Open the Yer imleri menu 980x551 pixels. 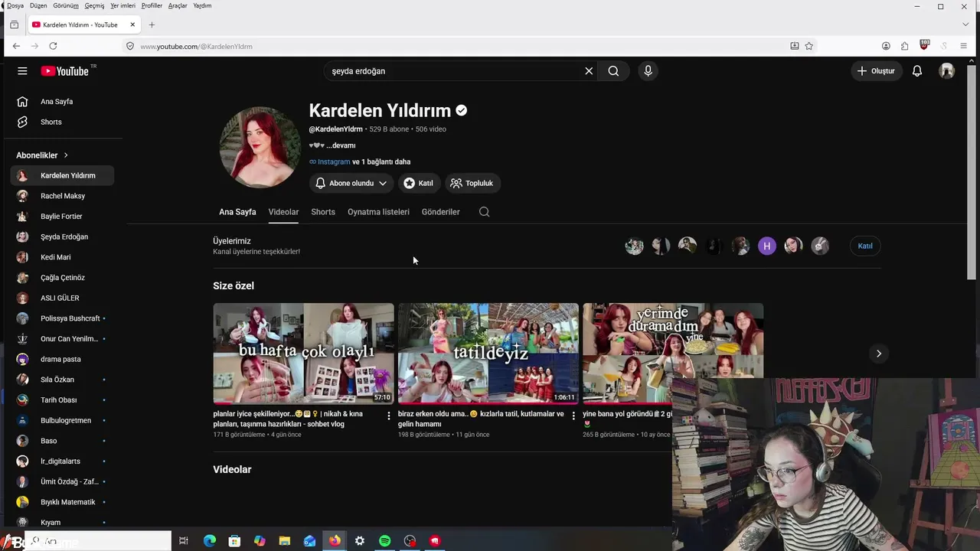point(122,5)
